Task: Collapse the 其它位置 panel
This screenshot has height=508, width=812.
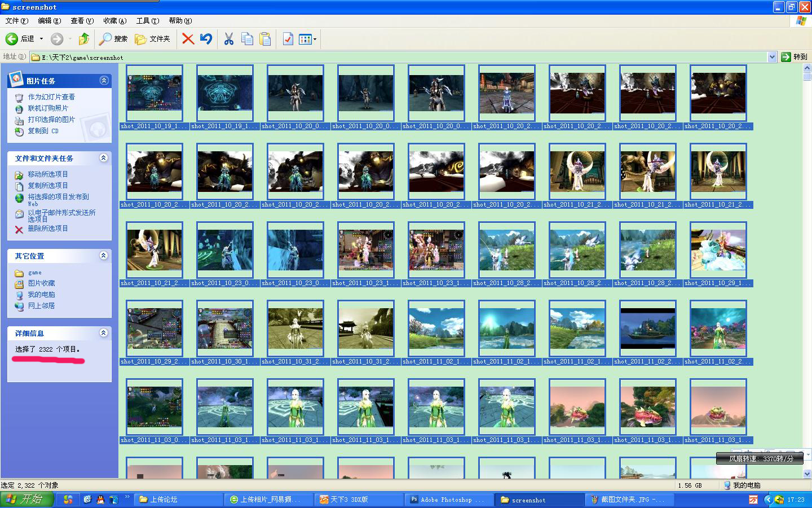Action: [x=104, y=256]
